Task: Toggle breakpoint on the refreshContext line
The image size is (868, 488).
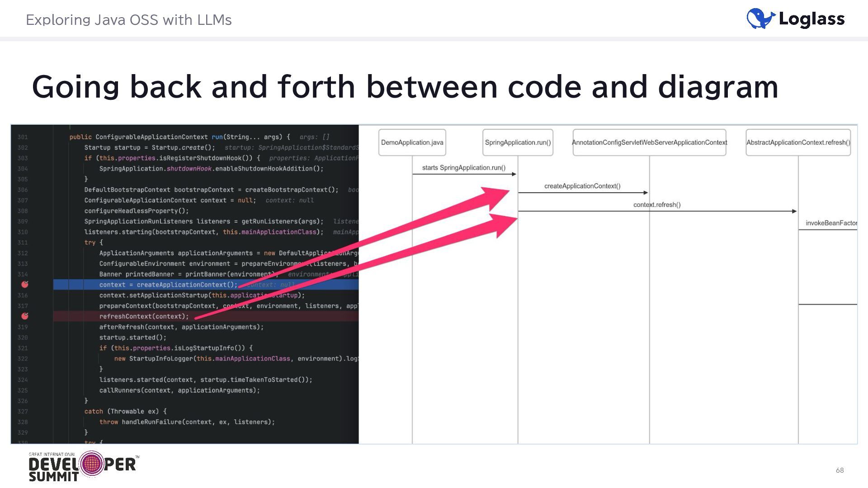Action: tap(25, 316)
